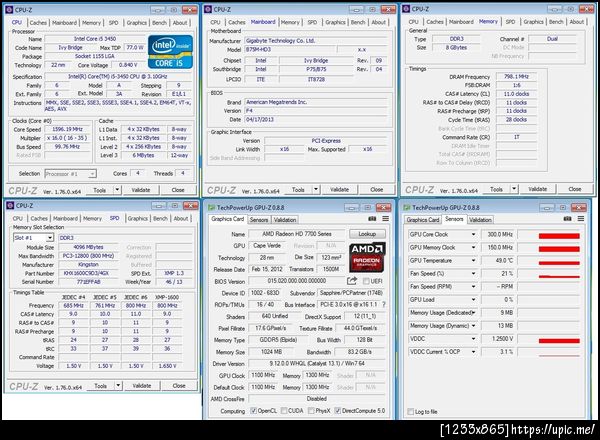Click Close button in Mainboard window
Viewport: 600px width, 440px height.
(377, 189)
